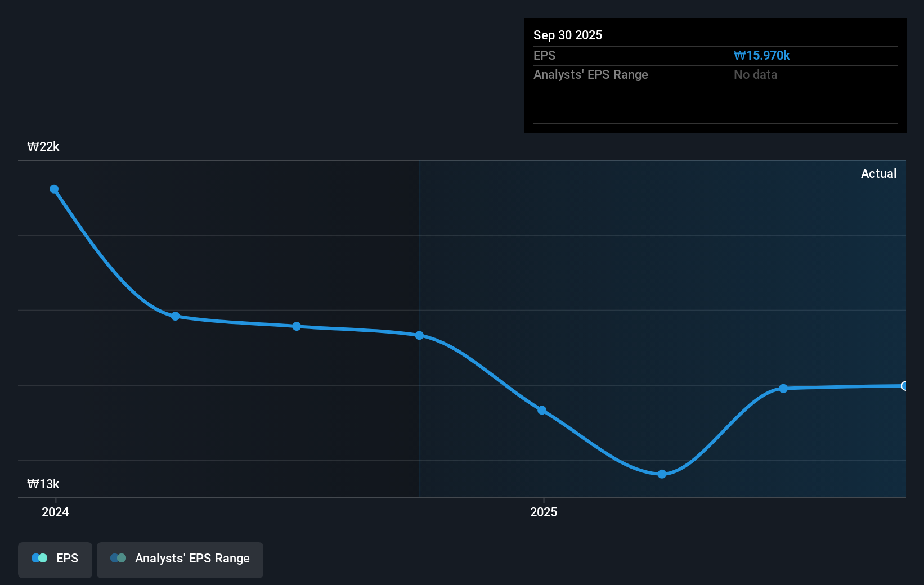Screen dimensions: 924x585
Task: Click the ₩22k y-axis label
Action: point(43,147)
